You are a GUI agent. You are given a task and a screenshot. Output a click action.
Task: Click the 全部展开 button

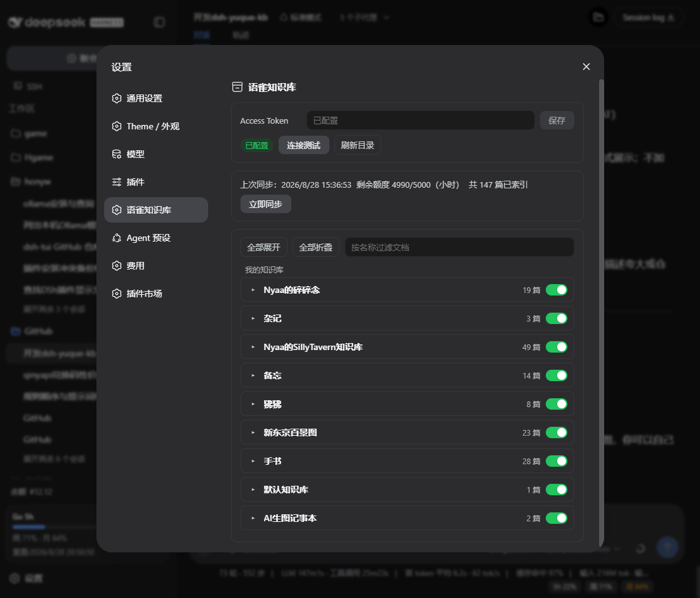[263, 247]
